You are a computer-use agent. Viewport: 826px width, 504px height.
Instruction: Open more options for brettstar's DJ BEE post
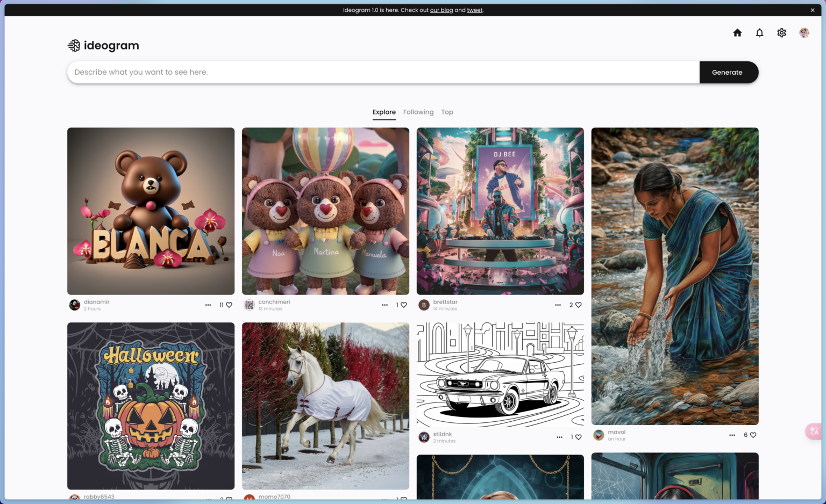558,305
